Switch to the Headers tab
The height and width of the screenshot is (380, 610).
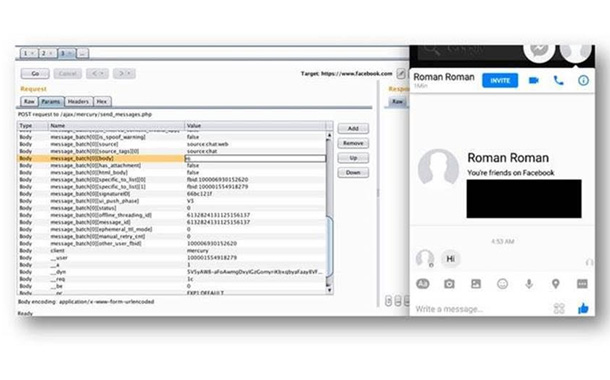pyautogui.click(x=78, y=102)
